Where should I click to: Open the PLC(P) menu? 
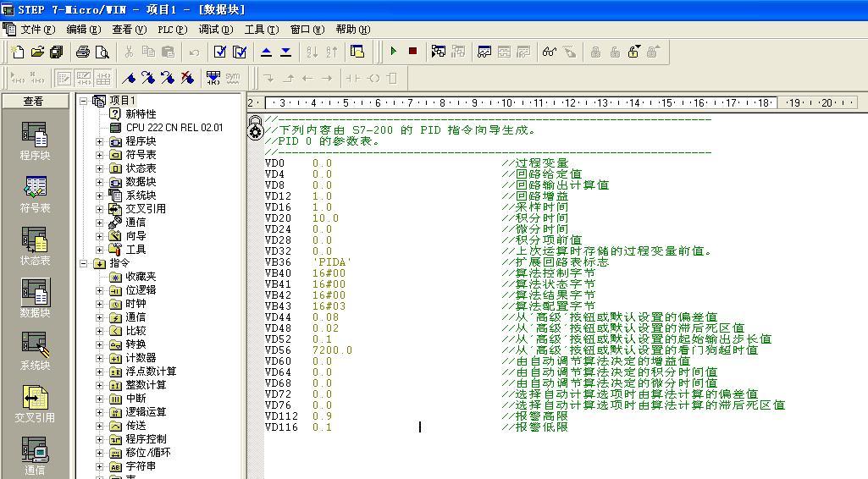(172, 30)
